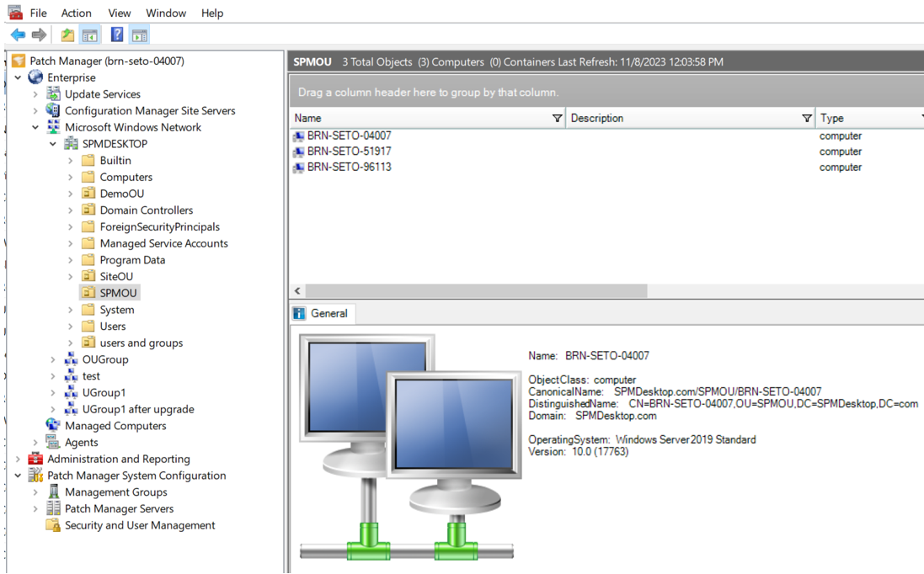924x574 pixels.
Task: Select the Security and User Management icon
Action: pyautogui.click(x=53, y=525)
